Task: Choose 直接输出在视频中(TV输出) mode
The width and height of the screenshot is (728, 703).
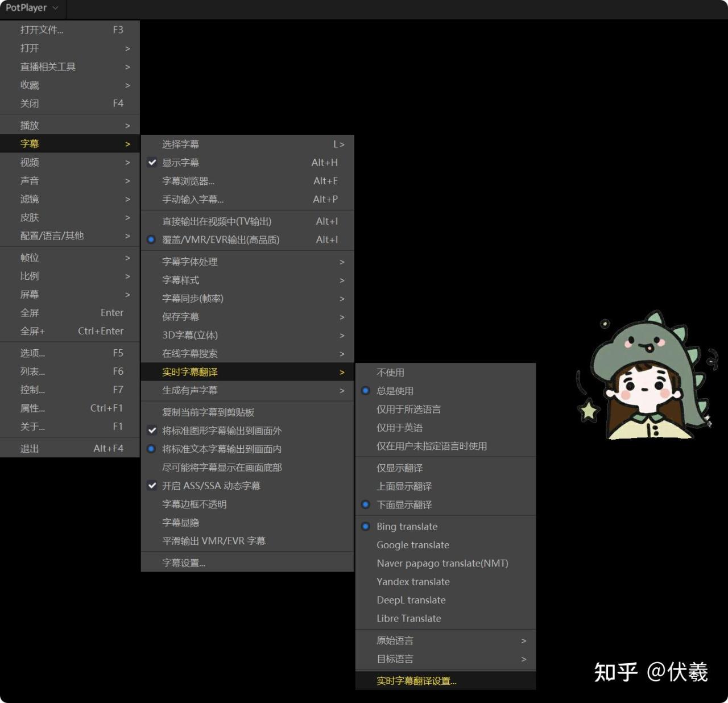Action: coord(217,221)
